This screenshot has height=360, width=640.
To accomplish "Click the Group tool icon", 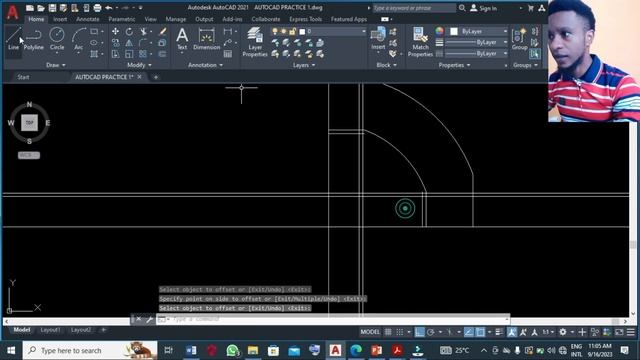I will click(x=519, y=39).
